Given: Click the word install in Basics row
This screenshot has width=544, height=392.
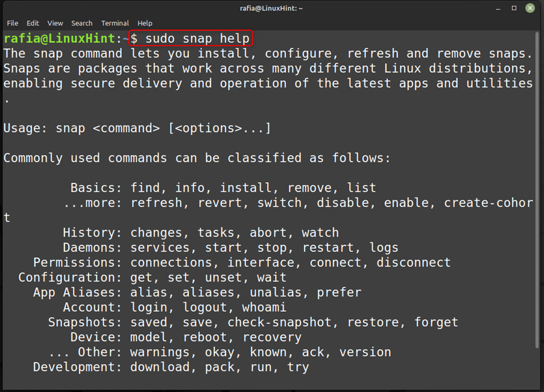Looking at the screenshot, I should click(245, 188).
